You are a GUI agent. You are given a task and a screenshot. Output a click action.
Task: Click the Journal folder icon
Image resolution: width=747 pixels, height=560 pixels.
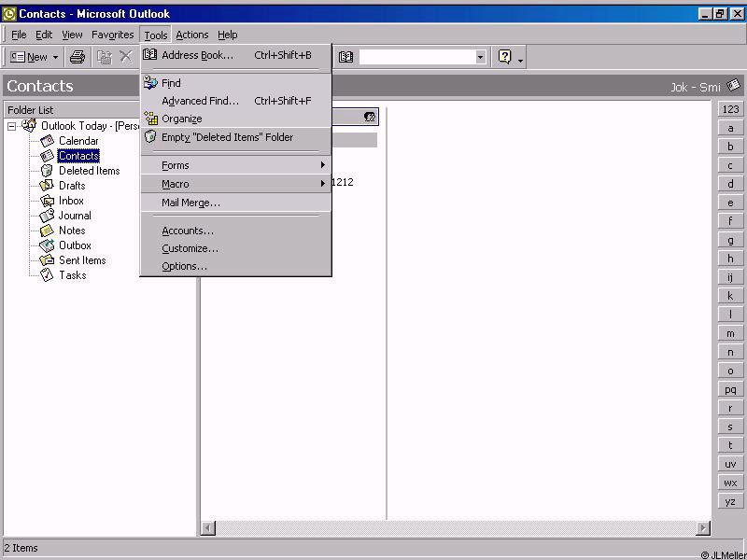coord(47,216)
